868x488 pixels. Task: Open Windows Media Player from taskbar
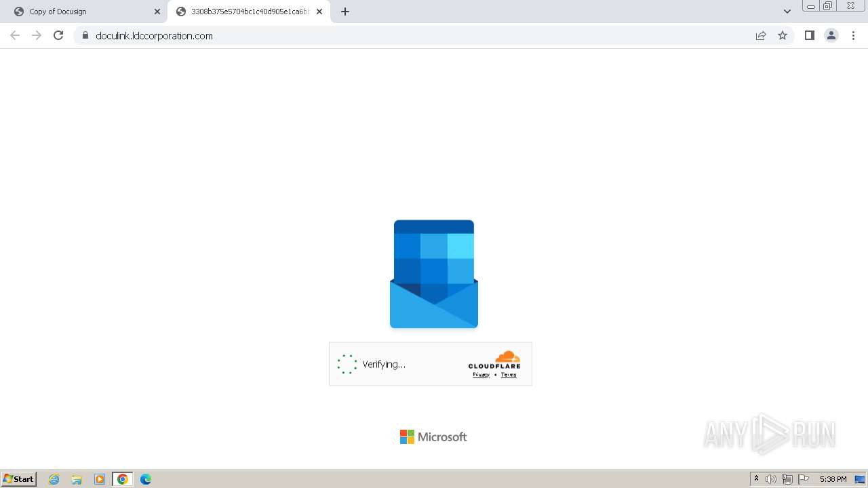100,479
